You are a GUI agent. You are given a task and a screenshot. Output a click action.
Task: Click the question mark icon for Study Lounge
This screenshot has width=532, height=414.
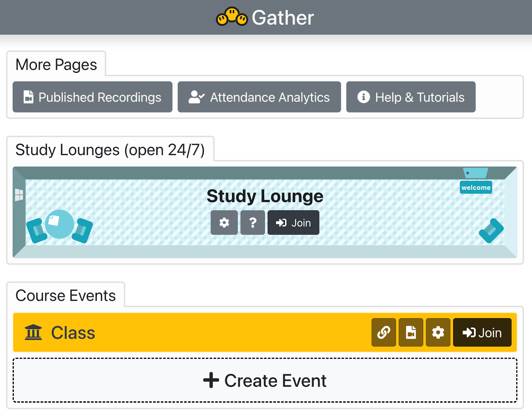point(252,222)
